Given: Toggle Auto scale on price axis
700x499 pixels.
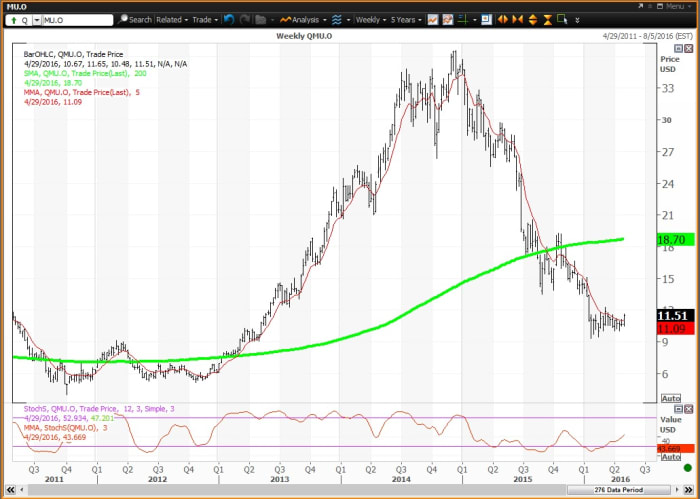Looking at the screenshot, I should [671, 398].
